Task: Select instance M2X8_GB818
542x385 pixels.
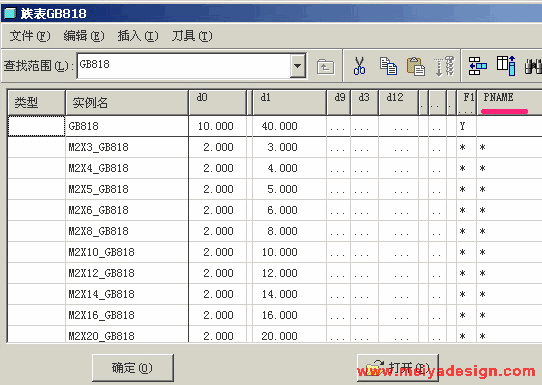Action: click(x=99, y=231)
